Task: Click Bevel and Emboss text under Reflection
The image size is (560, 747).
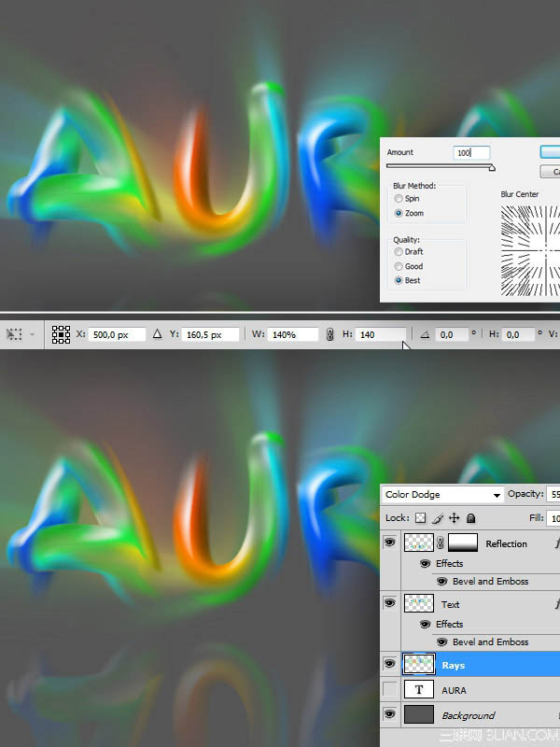Action: (491, 581)
